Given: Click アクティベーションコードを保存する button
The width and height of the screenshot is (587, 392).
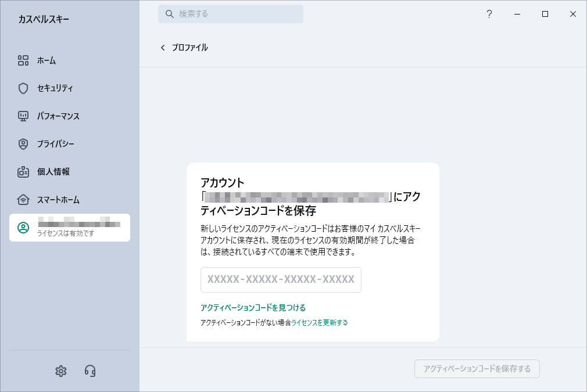Looking at the screenshot, I should 477,369.
